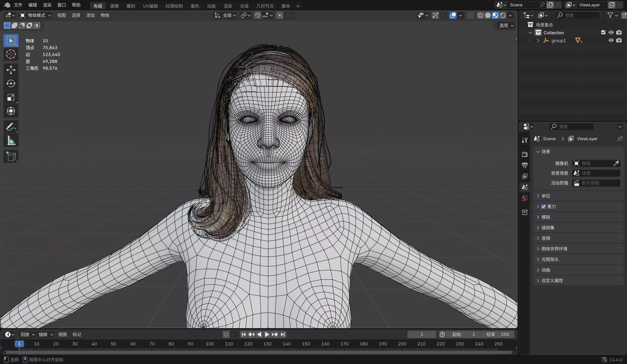
Task: Select the Move tool
Action: (x=11, y=70)
